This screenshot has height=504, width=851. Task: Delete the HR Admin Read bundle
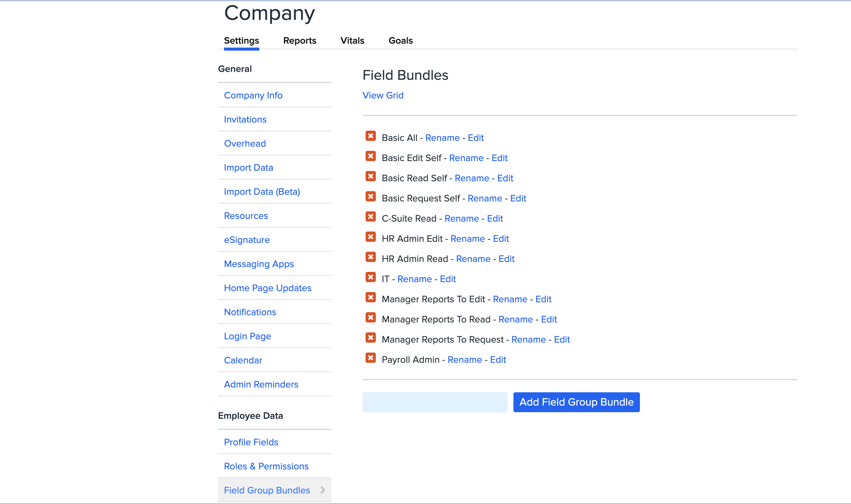pyautogui.click(x=370, y=257)
